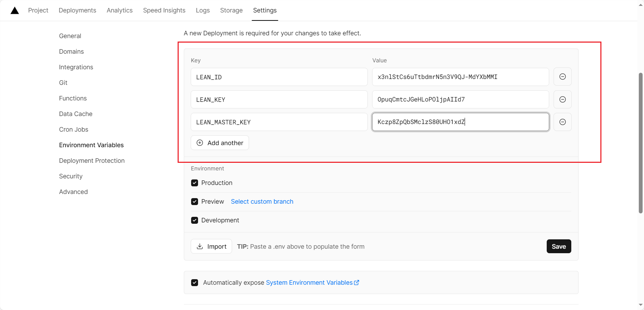Save the environment variables

click(558, 246)
